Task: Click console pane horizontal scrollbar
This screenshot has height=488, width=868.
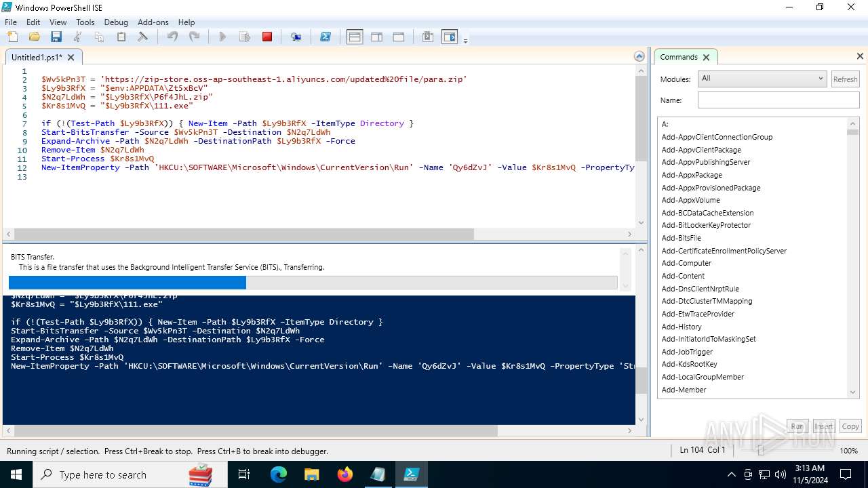Action: pyautogui.click(x=256, y=431)
